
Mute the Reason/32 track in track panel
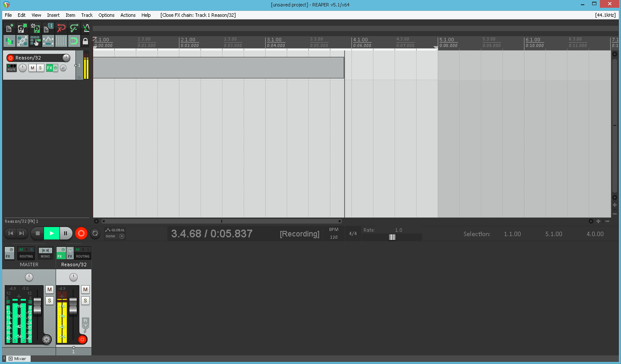(32, 68)
